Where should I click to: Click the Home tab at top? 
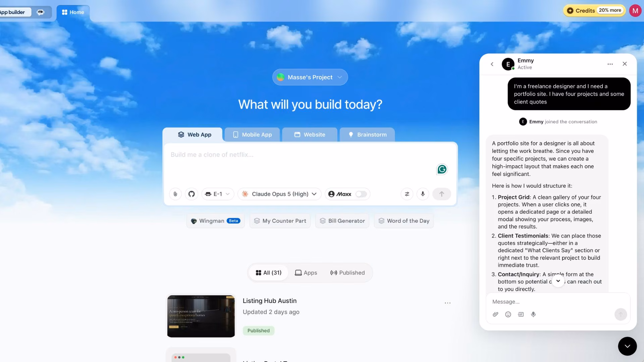73,12
